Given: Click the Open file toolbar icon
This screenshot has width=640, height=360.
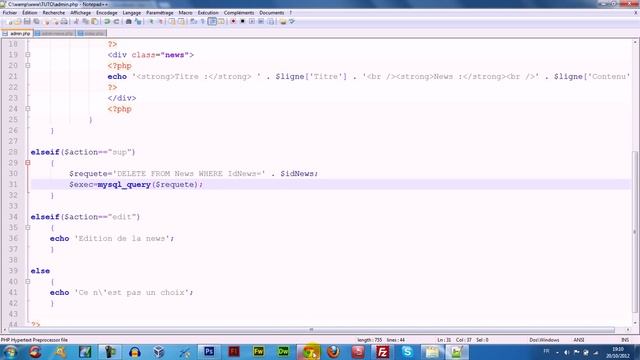Looking at the screenshot, I should [18, 21].
